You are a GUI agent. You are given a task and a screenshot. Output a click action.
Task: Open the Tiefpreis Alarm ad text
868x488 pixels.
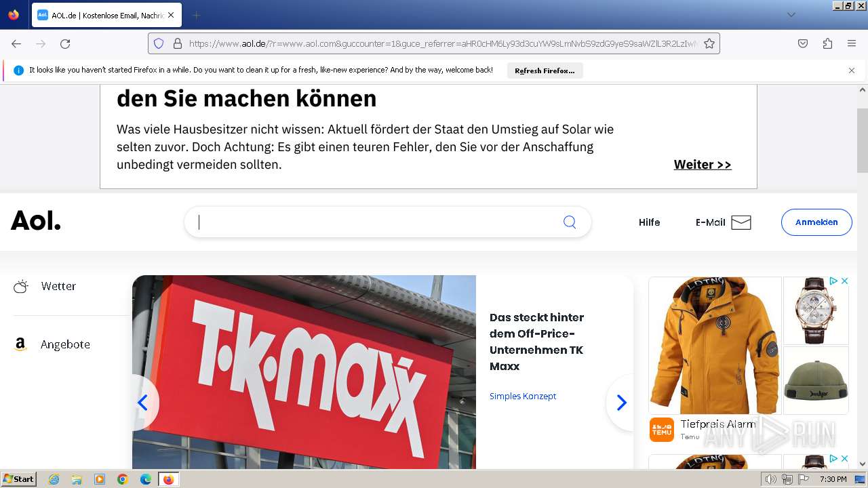(718, 424)
